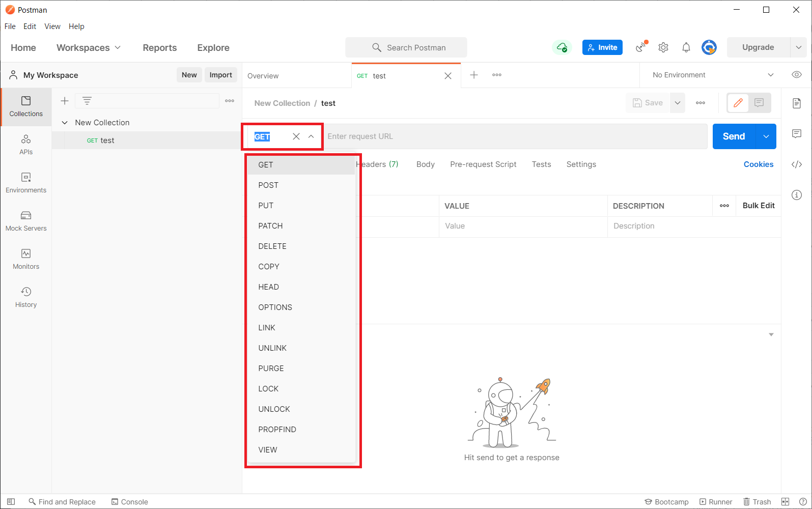Open the APIs sidebar panel
812x509 pixels.
tap(26, 145)
